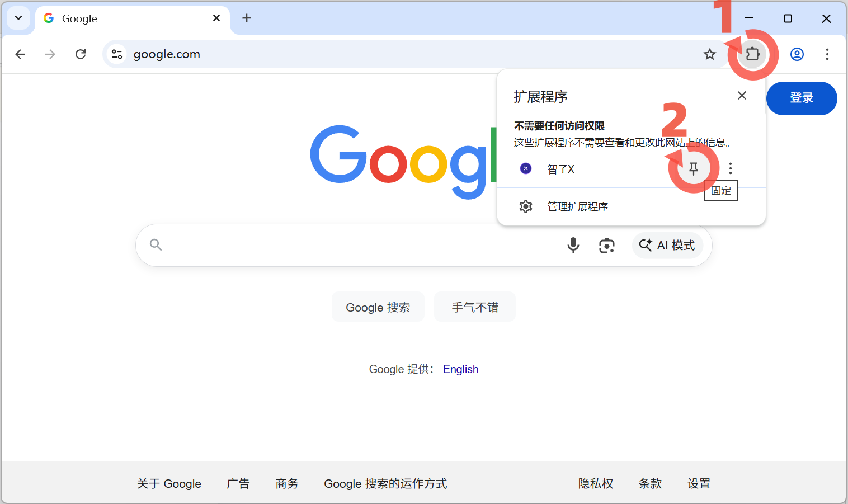848x504 pixels.
Task: Search by image with camera icon
Action: (x=607, y=245)
